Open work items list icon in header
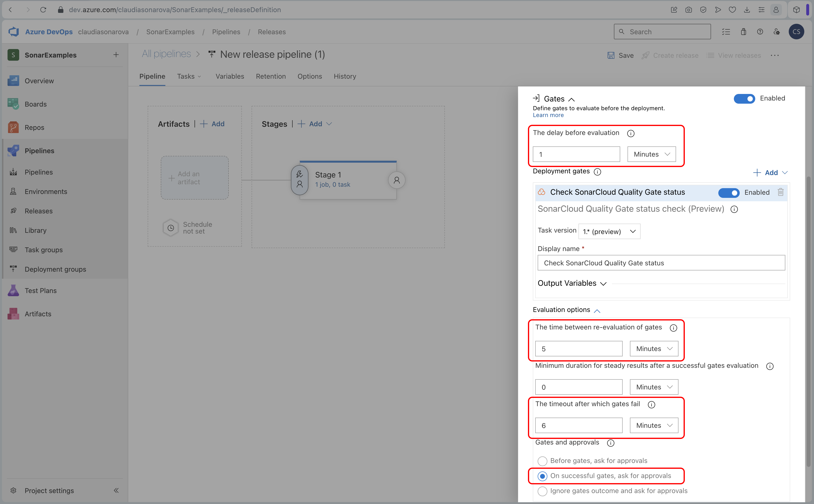The image size is (814, 504). point(726,32)
